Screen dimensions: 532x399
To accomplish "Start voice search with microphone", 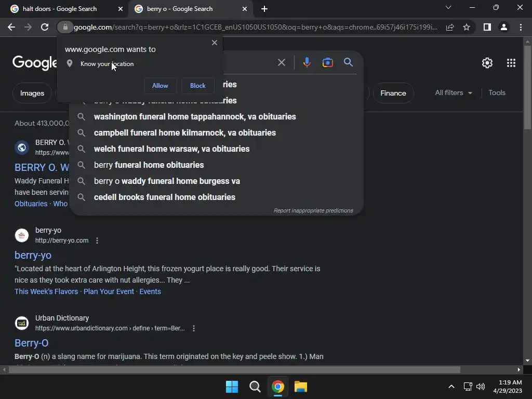I will coord(307,62).
